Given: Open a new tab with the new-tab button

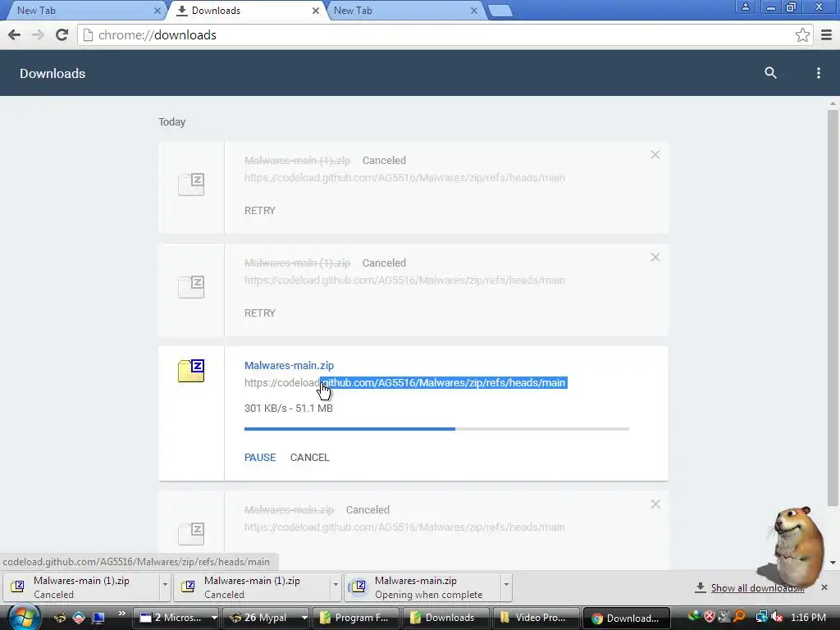Looking at the screenshot, I should point(500,11).
